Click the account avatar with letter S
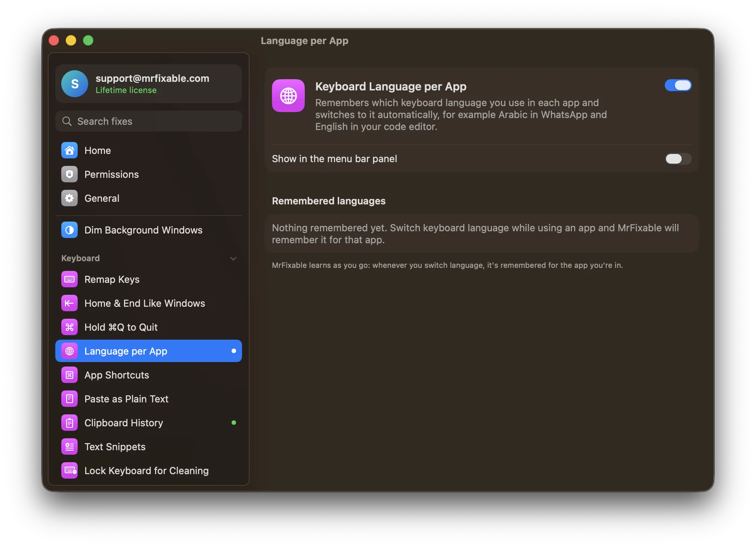Image resolution: width=756 pixels, height=547 pixels. pos(75,84)
